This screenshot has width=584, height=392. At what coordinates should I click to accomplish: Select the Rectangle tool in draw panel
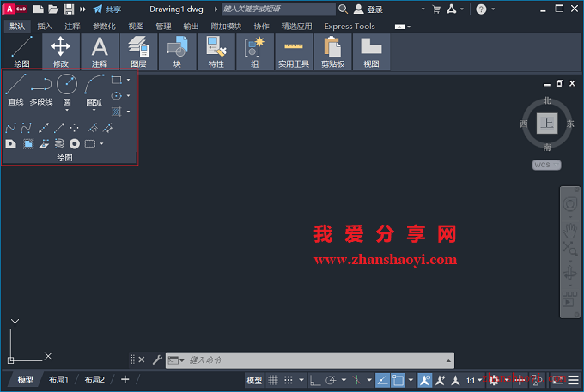pyautogui.click(x=117, y=80)
